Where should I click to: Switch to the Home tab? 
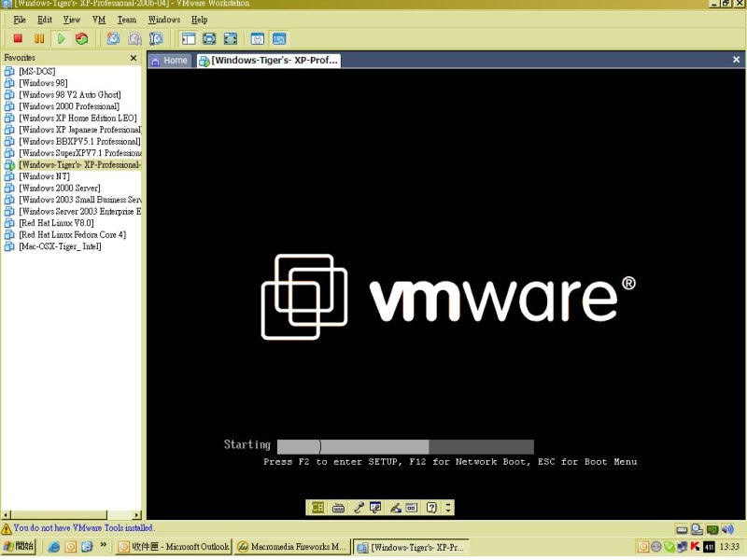[170, 61]
